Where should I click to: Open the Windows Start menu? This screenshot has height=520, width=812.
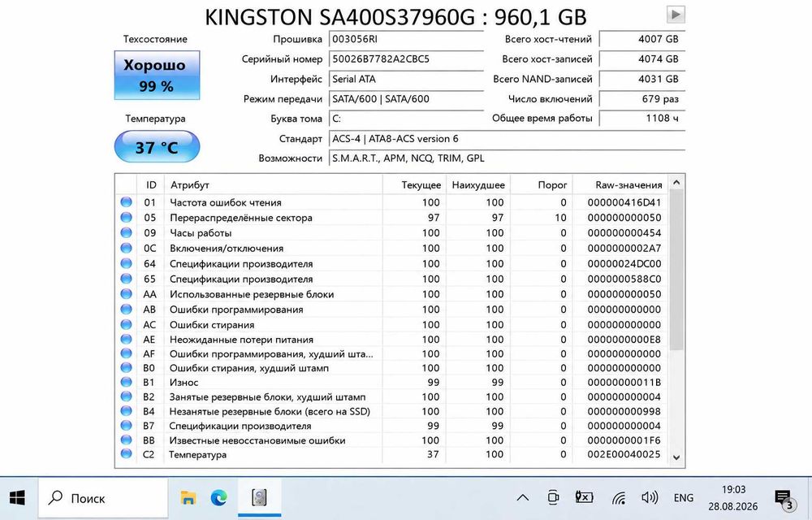[x=18, y=498]
